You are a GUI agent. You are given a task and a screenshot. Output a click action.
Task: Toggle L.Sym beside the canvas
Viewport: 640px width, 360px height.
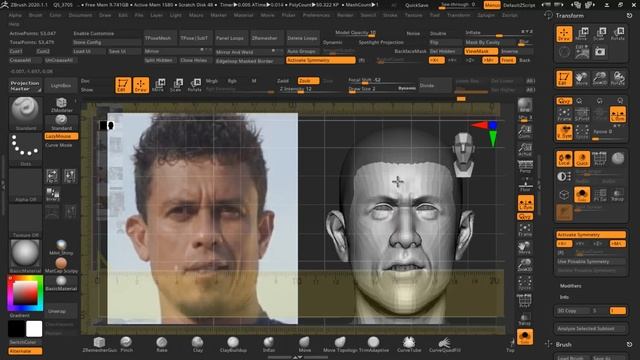(525, 203)
